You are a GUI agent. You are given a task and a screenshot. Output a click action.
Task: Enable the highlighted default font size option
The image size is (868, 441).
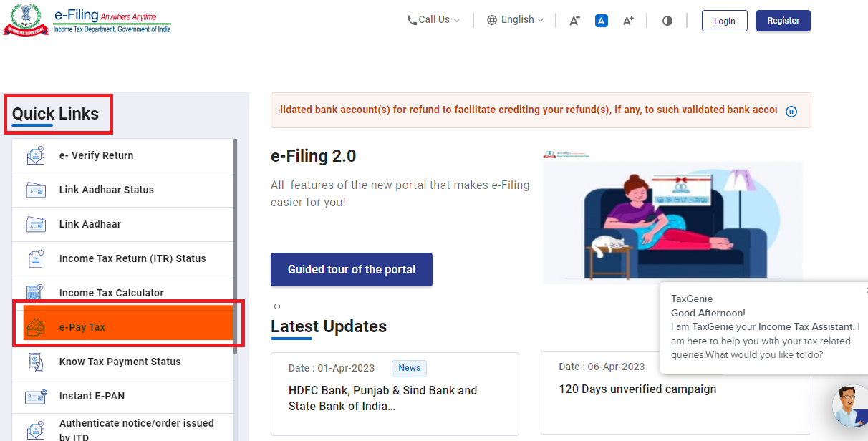click(x=601, y=20)
